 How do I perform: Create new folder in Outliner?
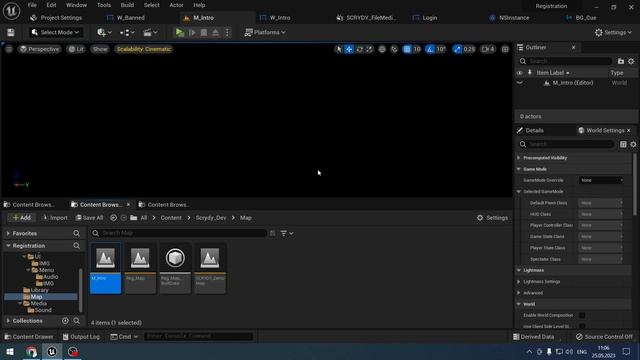[x=621, y=61]
